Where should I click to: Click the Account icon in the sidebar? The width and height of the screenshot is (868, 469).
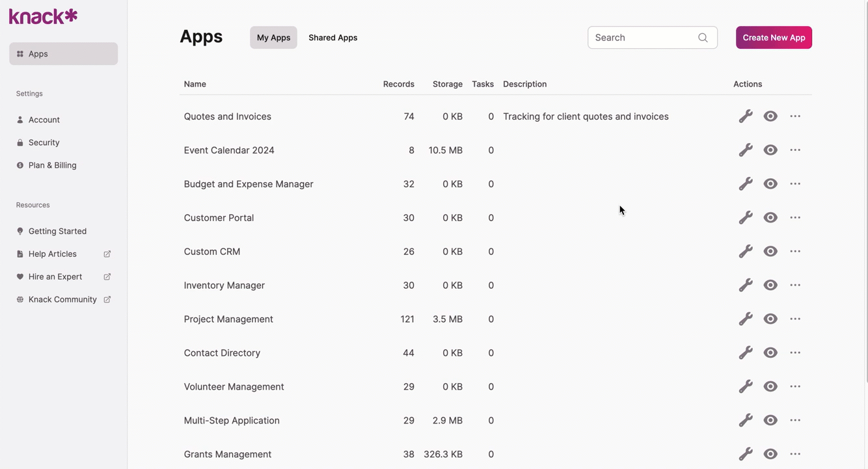click(19, 120)
